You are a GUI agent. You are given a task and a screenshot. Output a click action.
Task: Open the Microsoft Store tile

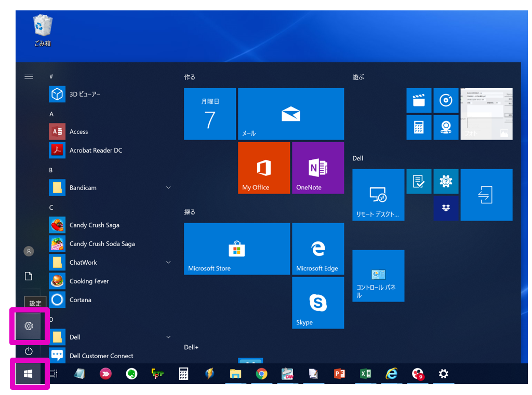click(x=237, y=249)
